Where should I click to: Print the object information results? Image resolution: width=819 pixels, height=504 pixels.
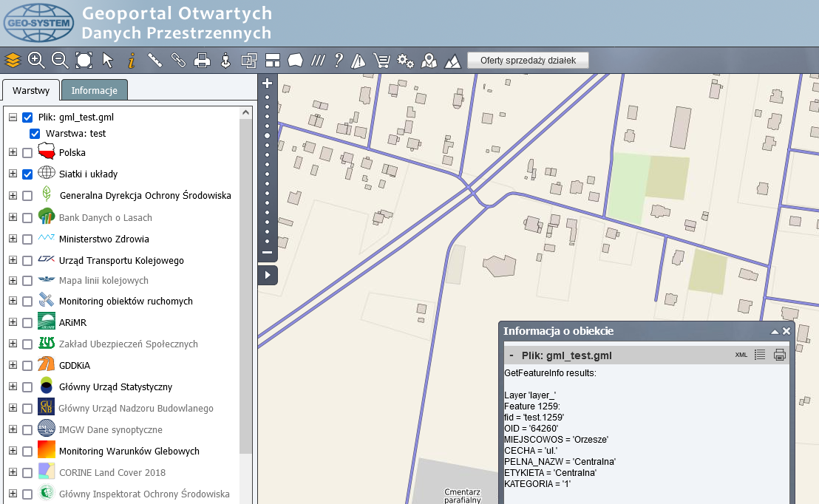point(780,355)
